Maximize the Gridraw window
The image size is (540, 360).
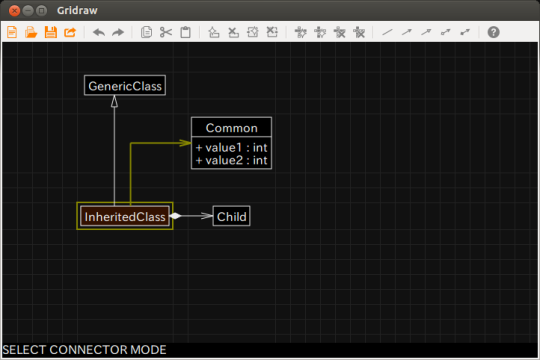click(41, 11)
